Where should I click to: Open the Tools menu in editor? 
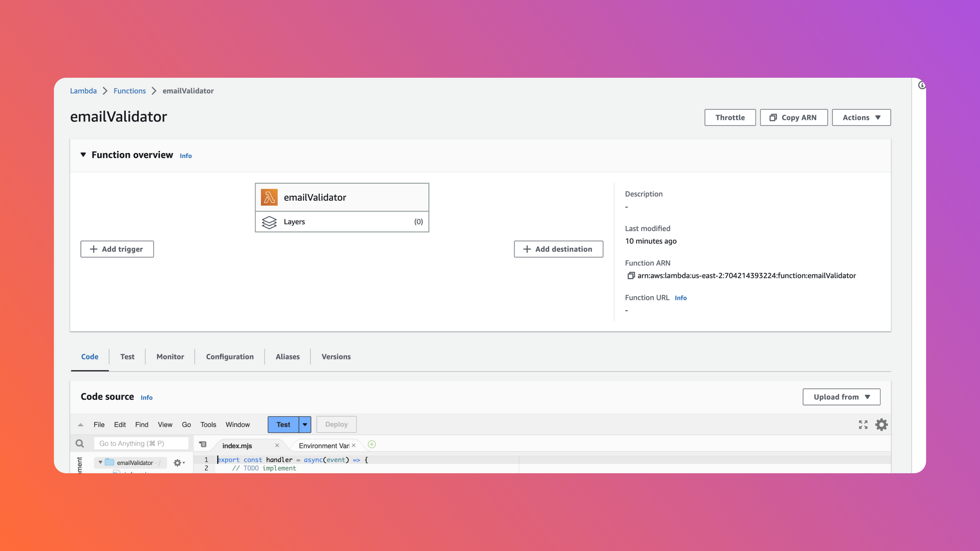[x=208, y=425]
